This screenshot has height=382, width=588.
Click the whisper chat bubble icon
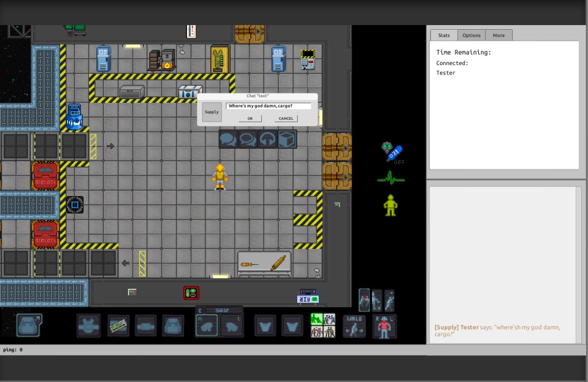247,138
